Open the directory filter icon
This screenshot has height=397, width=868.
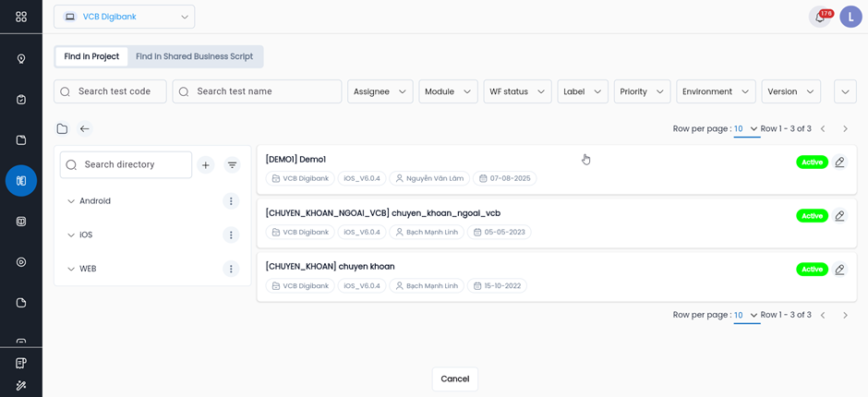[x=233, y=165]
